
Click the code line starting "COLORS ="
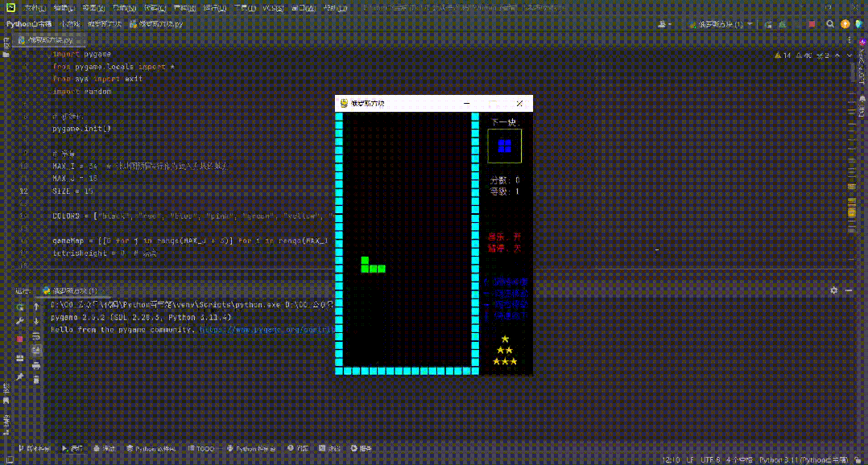pyautogui.click(x=194, y=216)
